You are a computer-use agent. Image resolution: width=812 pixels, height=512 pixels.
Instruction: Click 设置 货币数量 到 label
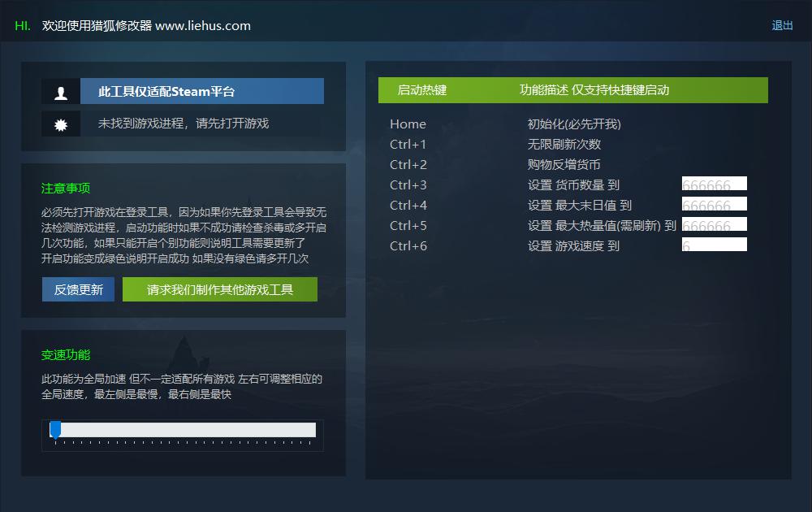pos(573,185)
